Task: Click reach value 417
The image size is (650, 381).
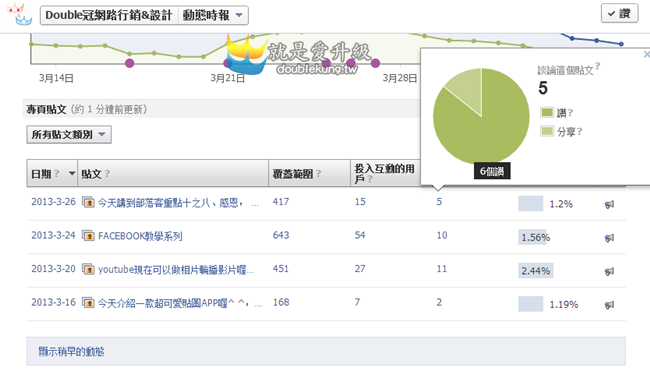Action: [281, 202]
